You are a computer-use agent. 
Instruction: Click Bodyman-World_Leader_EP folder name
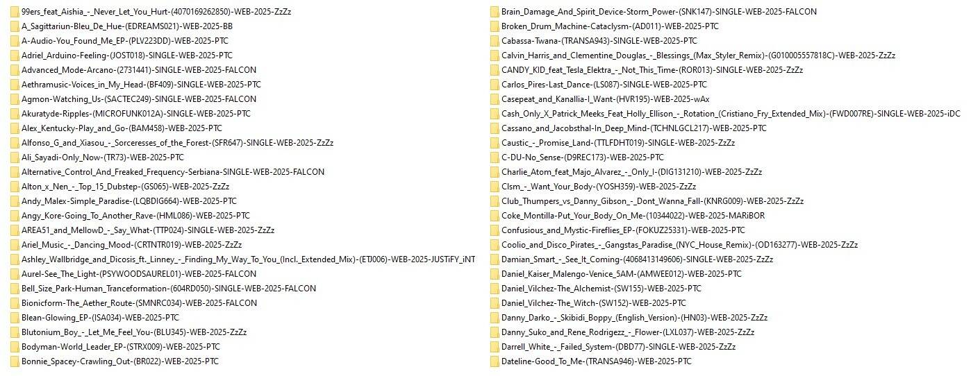pyautogui.click(x=121, y=347)
